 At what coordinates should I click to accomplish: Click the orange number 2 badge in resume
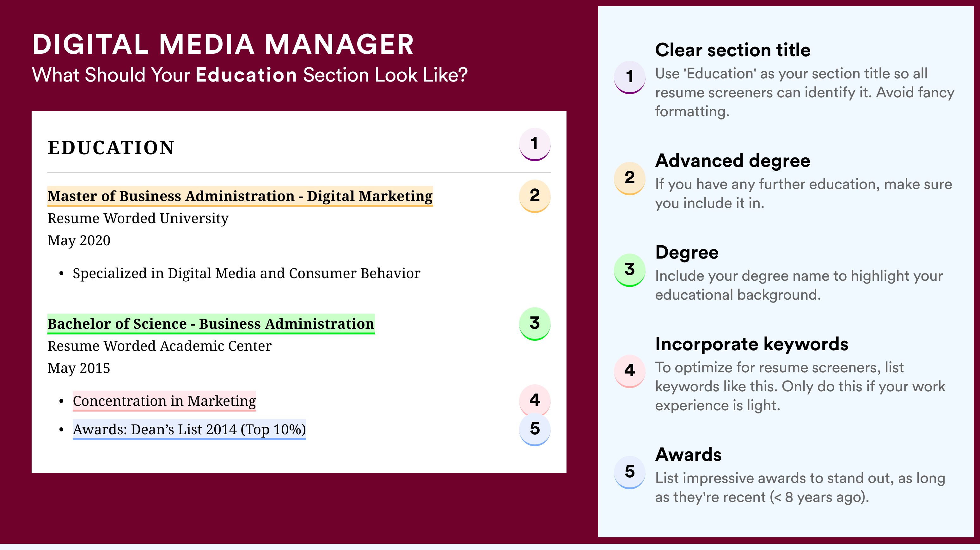(x=535, y=196)
